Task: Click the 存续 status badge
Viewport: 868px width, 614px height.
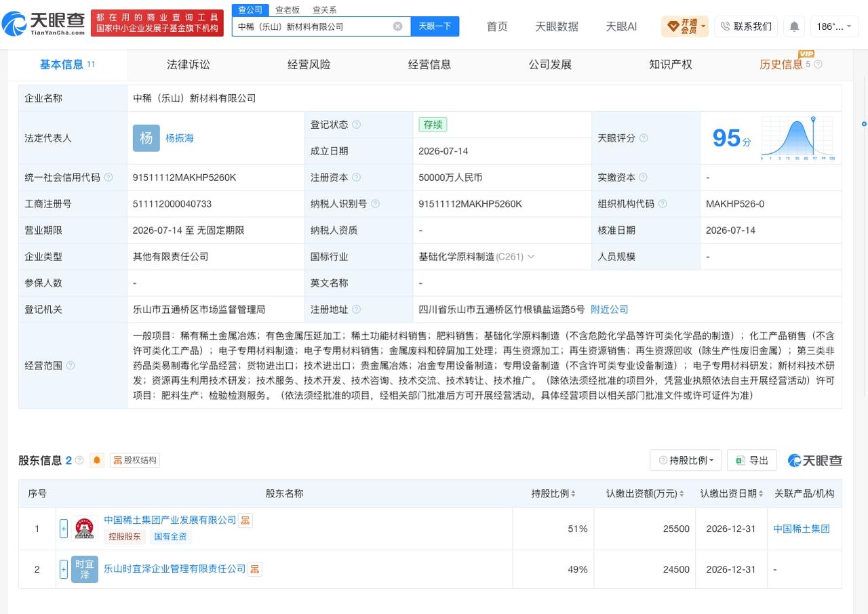Action: (433, 125)
